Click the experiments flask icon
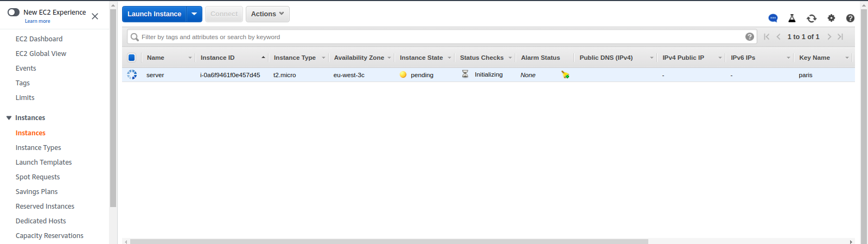This screenshot has height=244, width=868. click(792, 18)
